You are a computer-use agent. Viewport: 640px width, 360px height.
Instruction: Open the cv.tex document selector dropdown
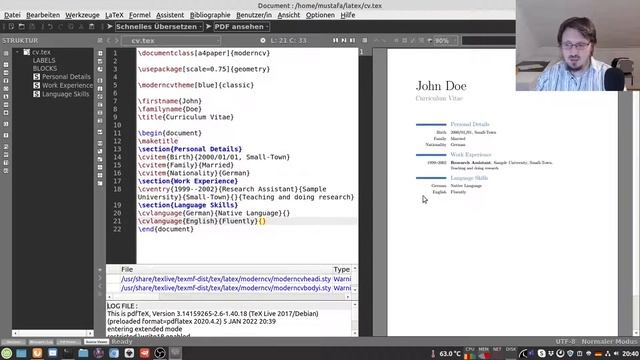tap(171, 40)
